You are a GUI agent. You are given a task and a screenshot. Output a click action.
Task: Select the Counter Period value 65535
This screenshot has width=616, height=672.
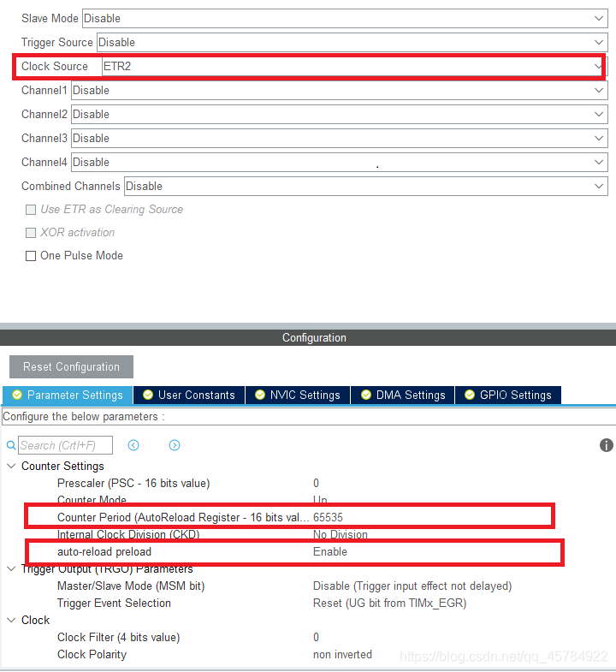coord(329,517)
